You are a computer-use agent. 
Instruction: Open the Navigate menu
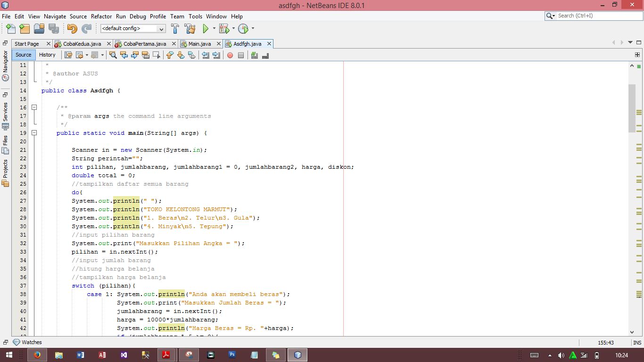click(x=55, y=16)
